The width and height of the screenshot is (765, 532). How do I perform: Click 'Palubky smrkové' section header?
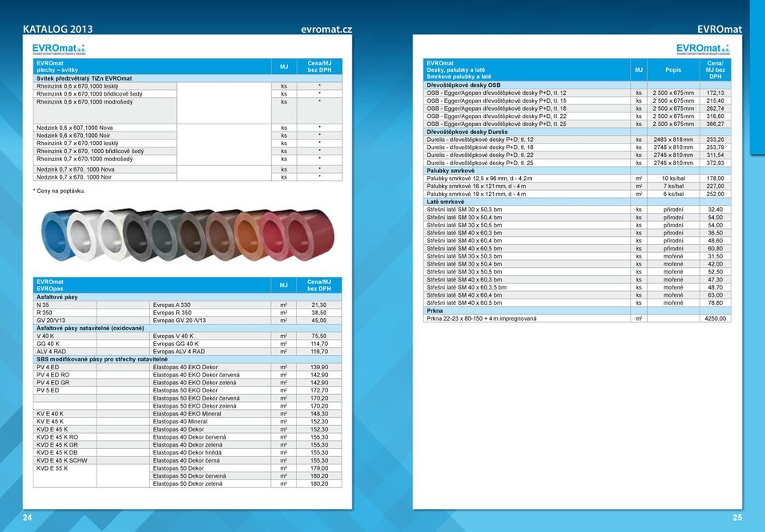coord(578,171)
